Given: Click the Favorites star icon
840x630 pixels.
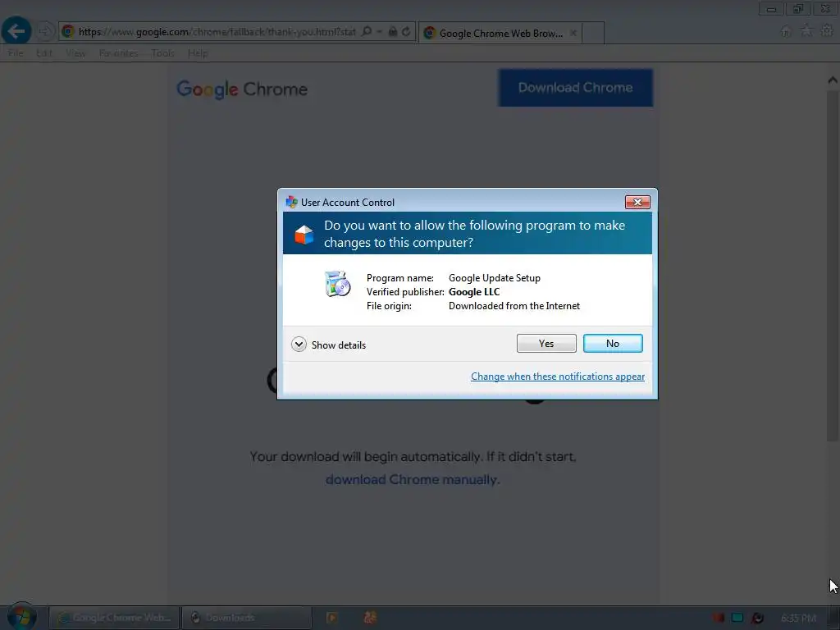Looking at the screenshot, I should [806, 30].
